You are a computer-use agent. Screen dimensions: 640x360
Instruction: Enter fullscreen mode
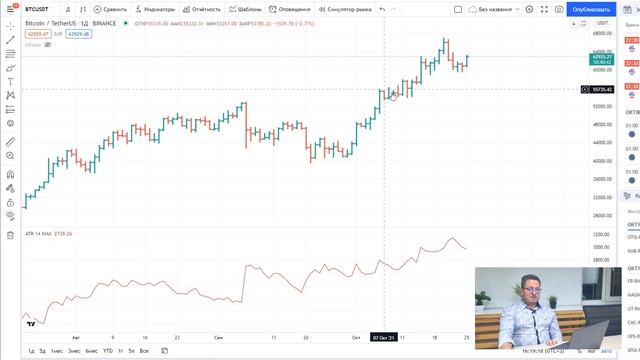[x=544, y=9]
